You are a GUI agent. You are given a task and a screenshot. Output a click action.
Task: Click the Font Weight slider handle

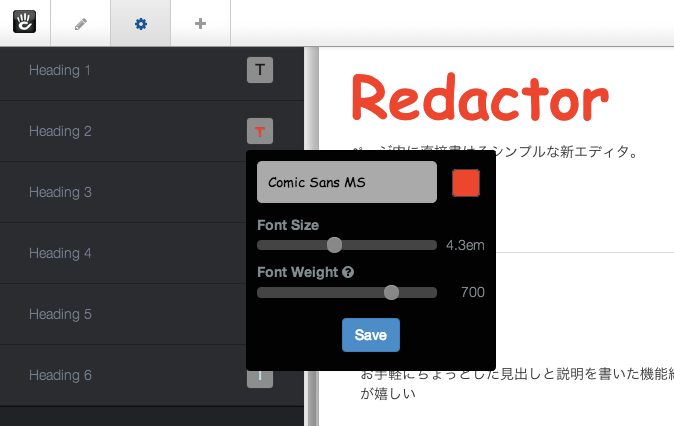click(x=392, y=292)
